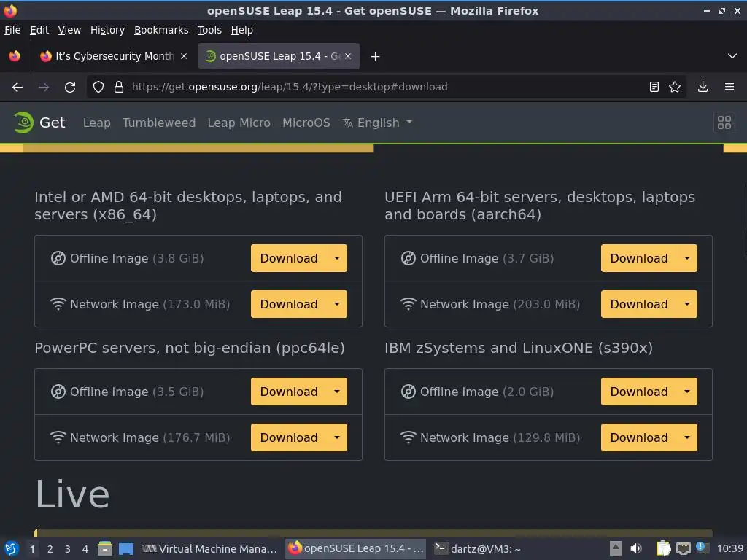Expand ppc64le Offline Image download options arrow
The image size is (747, 560).
click(x=337, y=392)
